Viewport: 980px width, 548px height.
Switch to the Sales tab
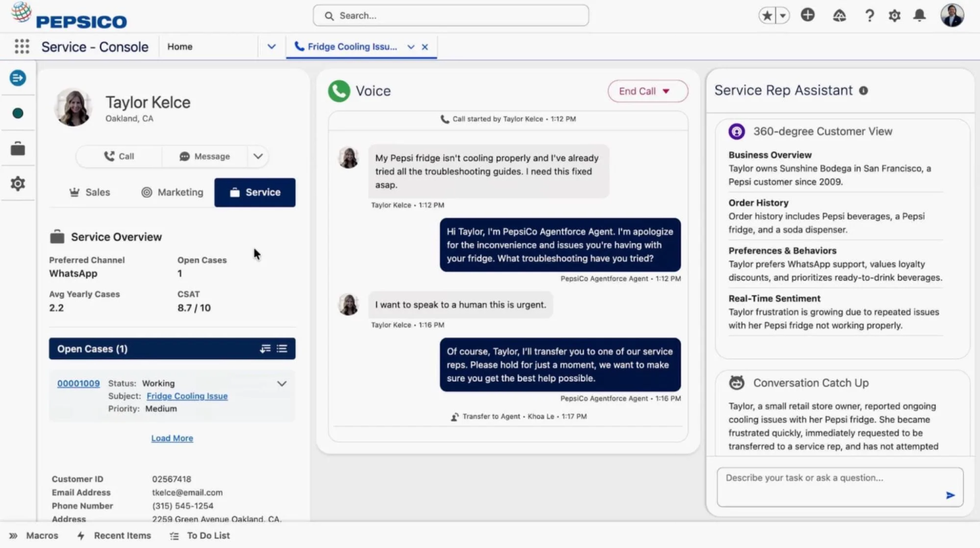[x=90, y=192]
